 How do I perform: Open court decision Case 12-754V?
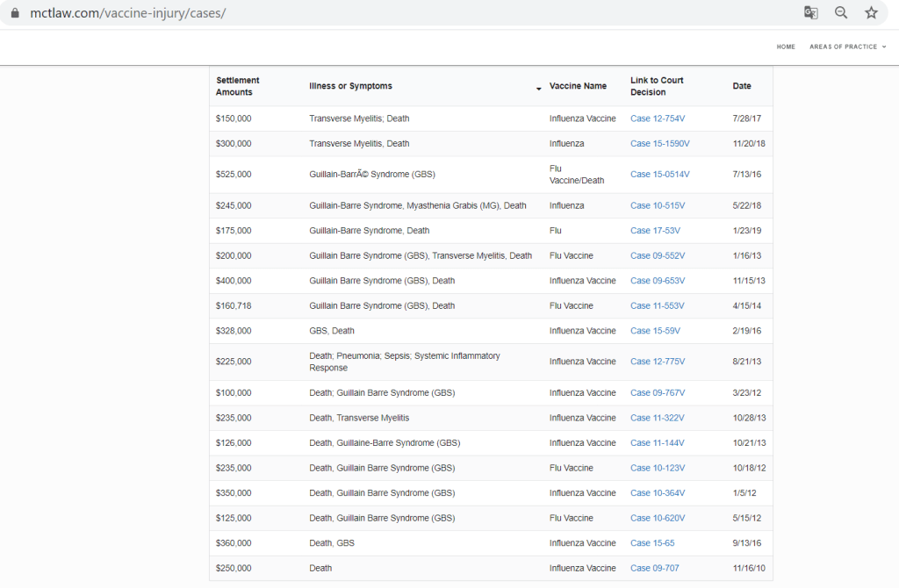(658, 118)
